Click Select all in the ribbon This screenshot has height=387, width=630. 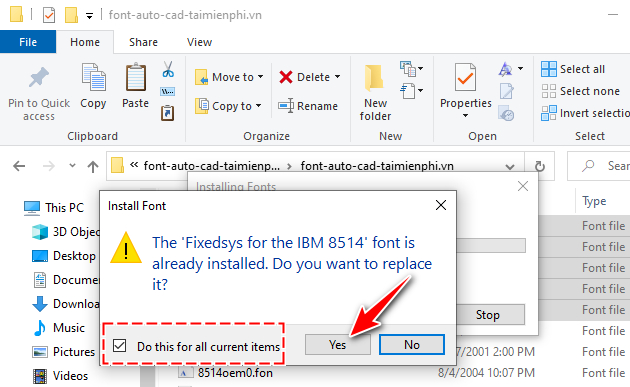pyautogui.click(x=573, y=69)
